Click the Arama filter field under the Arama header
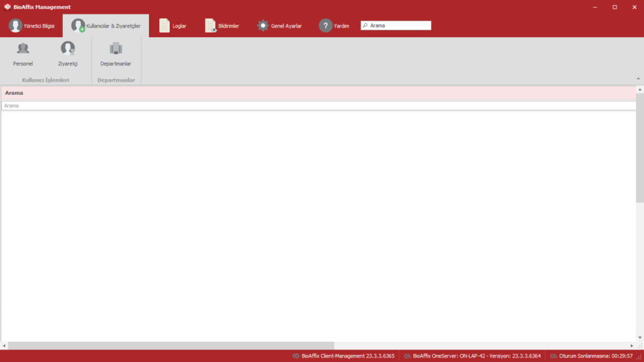644x362 pixels. click(318, 106)
